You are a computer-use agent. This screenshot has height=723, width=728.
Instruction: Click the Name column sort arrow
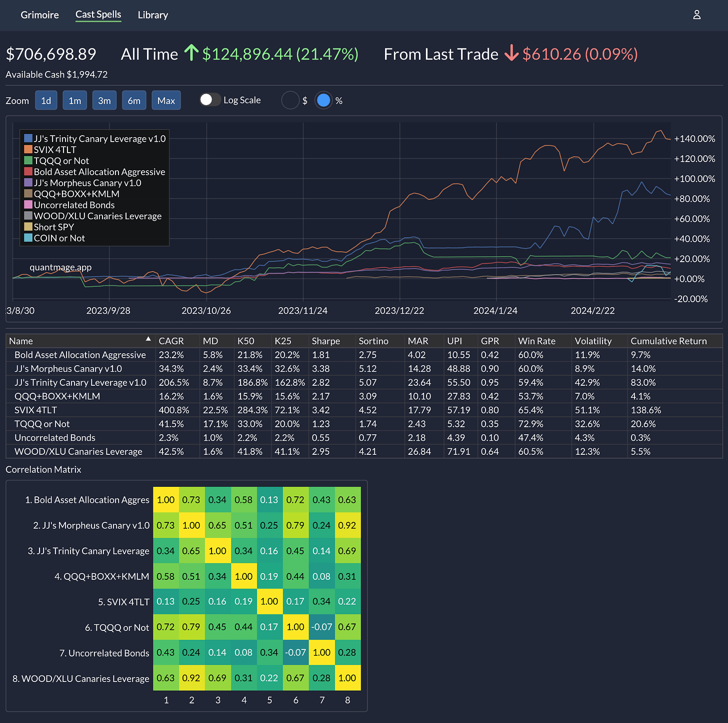(x=148, y=339)
